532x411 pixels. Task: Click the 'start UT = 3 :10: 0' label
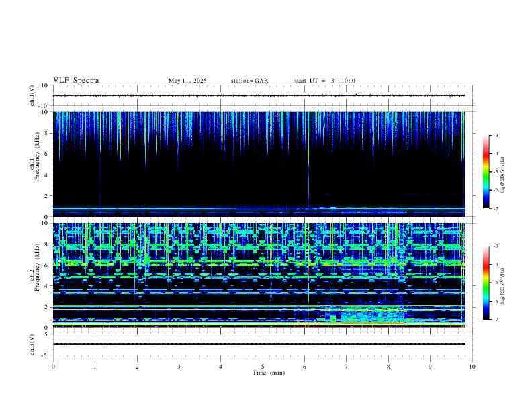[324, 81]
